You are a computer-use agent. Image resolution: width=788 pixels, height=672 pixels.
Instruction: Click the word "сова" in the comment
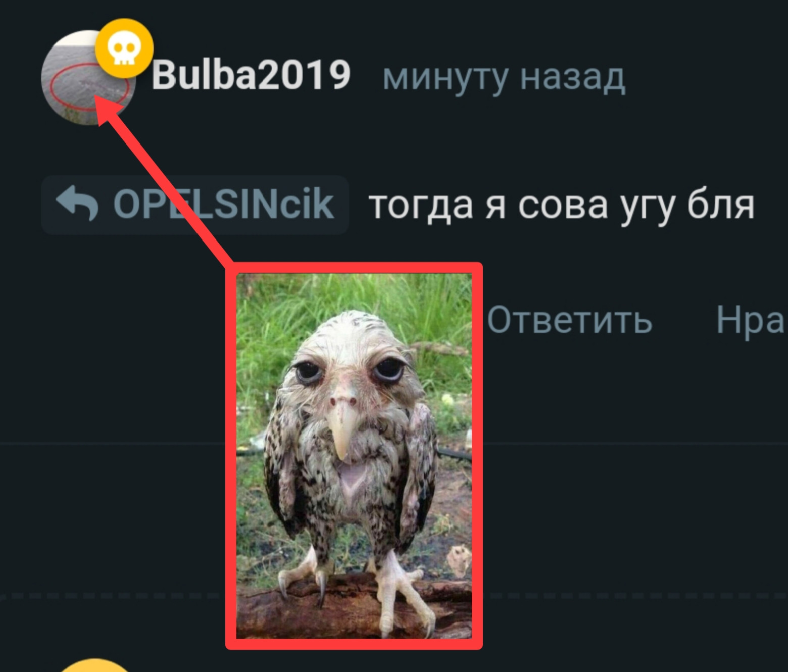[x=563, y=205]
